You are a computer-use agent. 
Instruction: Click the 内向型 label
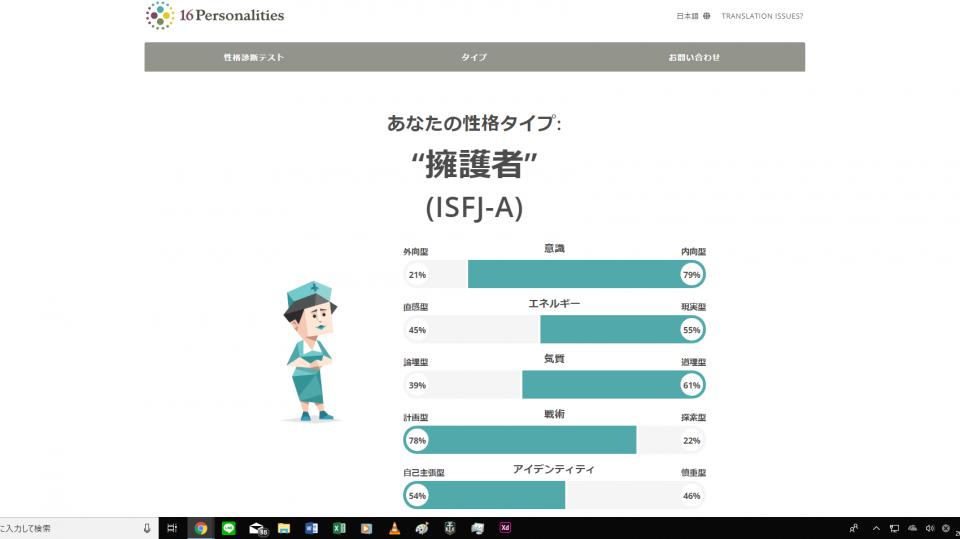[693, 252]
